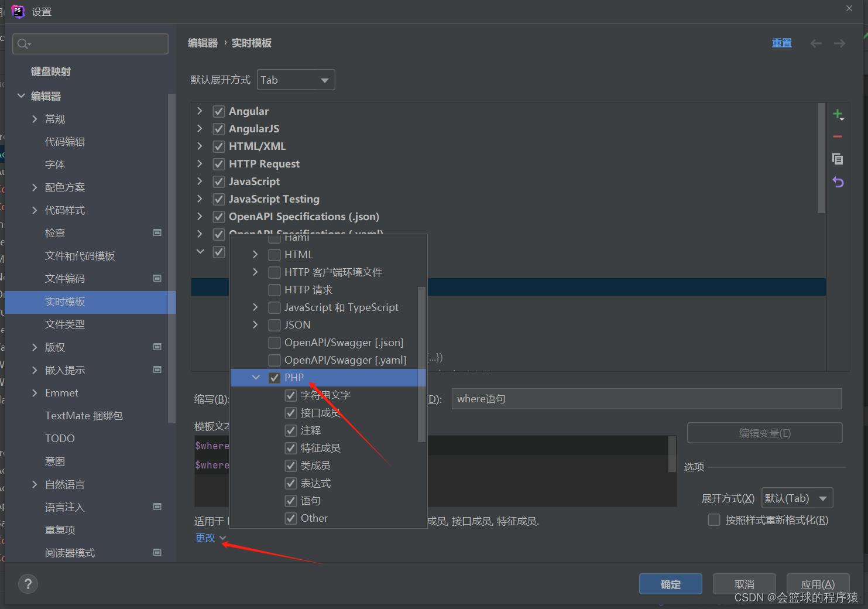Click the 确定 button

(x=670, y=584)
